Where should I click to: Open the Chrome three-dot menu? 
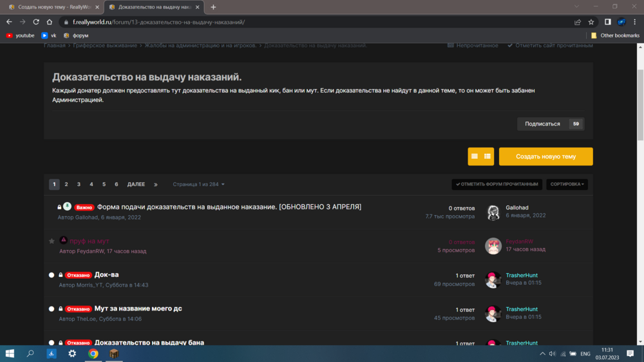point(634,22)
